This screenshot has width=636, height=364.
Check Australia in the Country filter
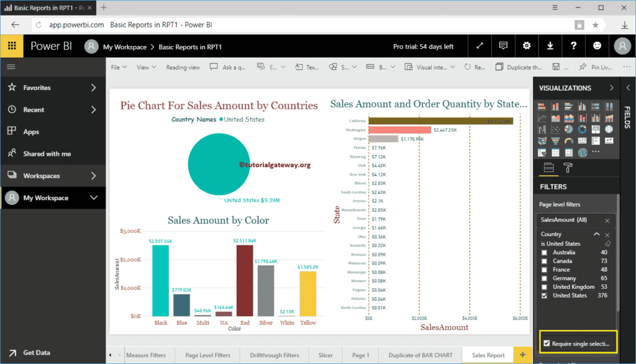[545, 252]
